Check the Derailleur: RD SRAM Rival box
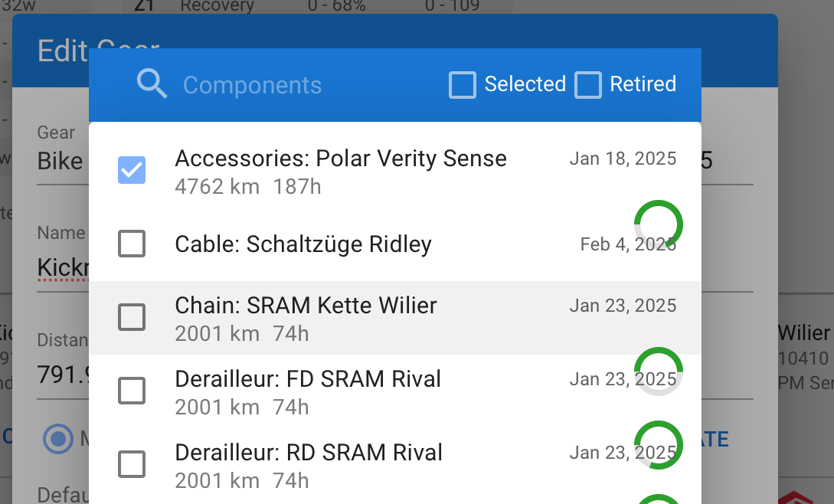Image resolution: width=834 pixels, height=504 pixels. (132, 463)
